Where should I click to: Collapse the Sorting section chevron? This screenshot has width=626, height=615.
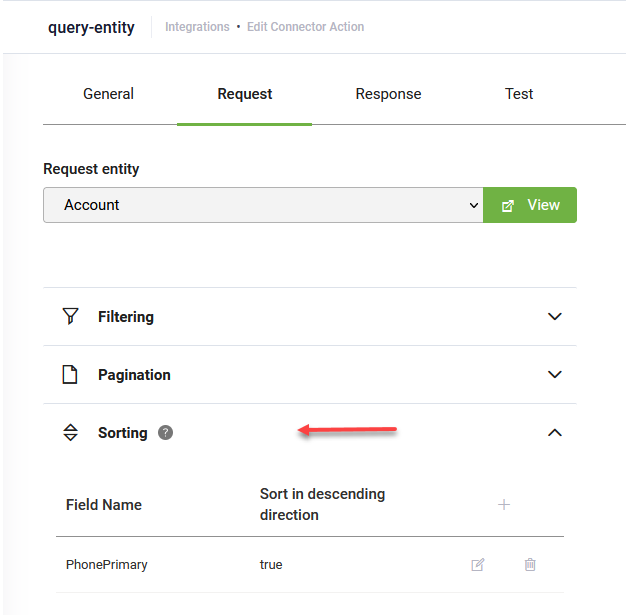pos(555,433)
